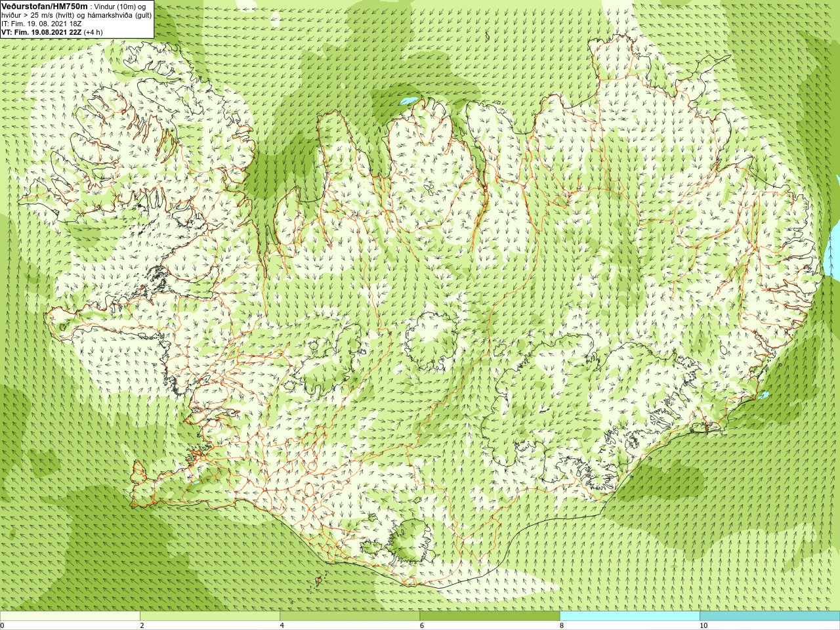Screen dimensions: 840x630
Task: Click the teal legend segment above 10
Action: (x=770, y=616)
